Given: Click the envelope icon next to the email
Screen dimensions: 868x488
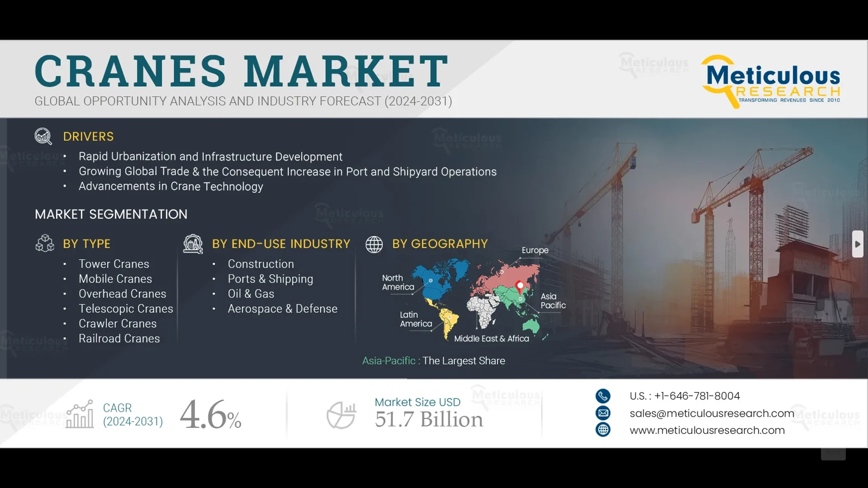Looking at the screenshot, I should [603, 413].
